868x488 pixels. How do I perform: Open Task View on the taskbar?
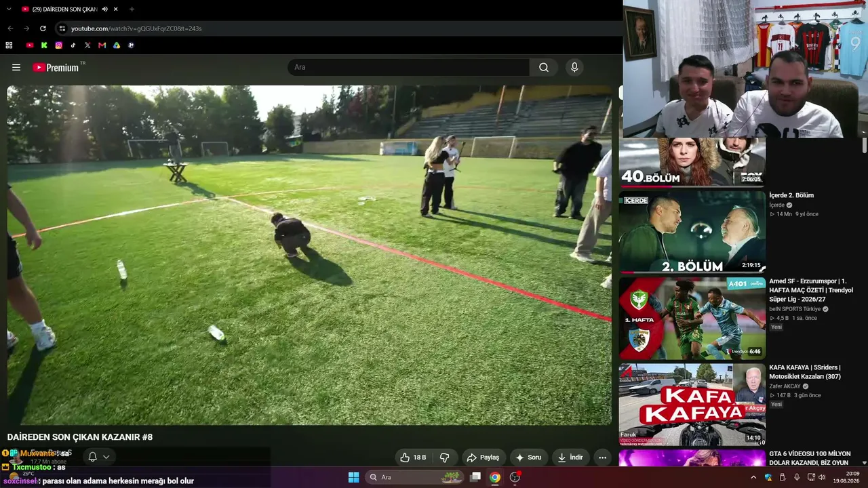(x=476, y=477)
